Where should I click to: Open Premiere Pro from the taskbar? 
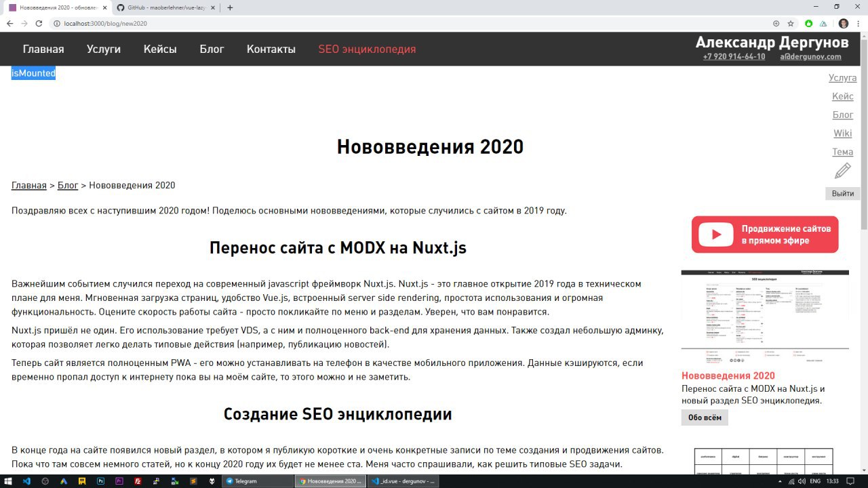click(x=119, y=481)
